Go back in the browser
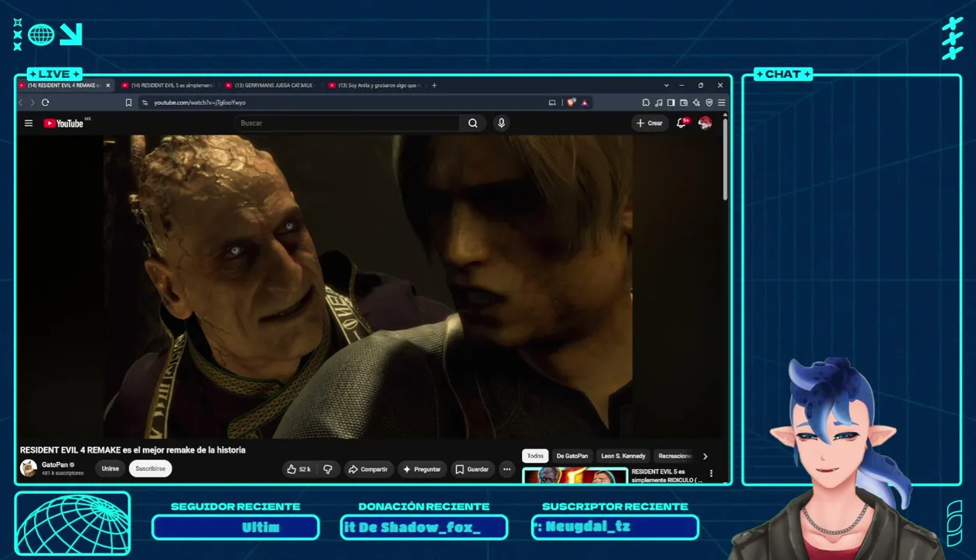976x560 pixels. click(x=21, y=102)
